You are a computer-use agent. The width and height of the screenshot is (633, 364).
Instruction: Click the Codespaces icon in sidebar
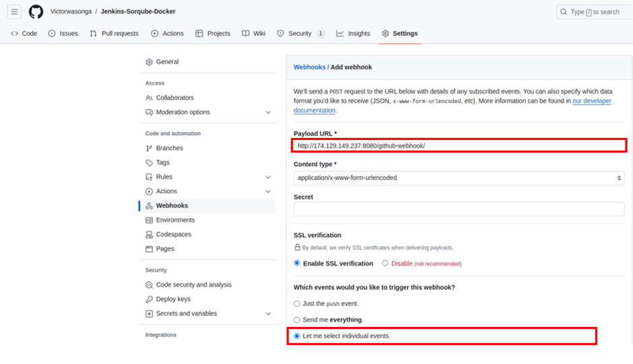coord(149,234)
